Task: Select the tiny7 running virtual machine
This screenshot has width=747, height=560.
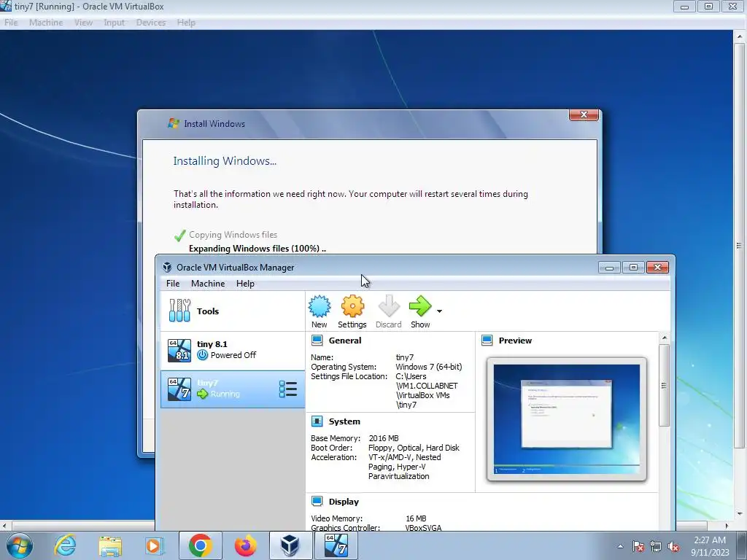Action: 233,389
